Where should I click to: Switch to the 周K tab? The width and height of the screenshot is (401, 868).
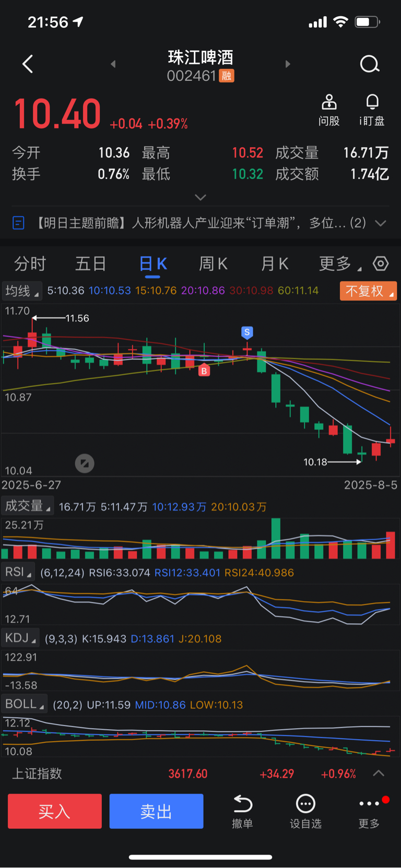[214, 264]
